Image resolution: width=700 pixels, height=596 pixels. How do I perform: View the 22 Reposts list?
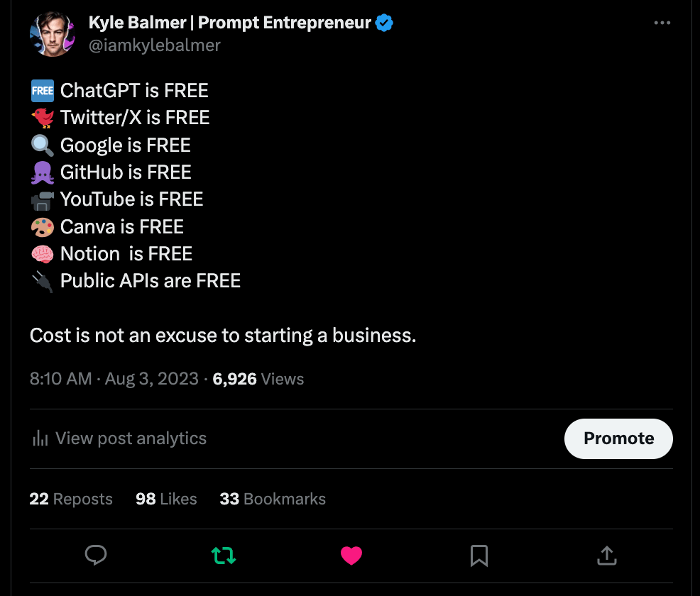(x=71, y=499)
